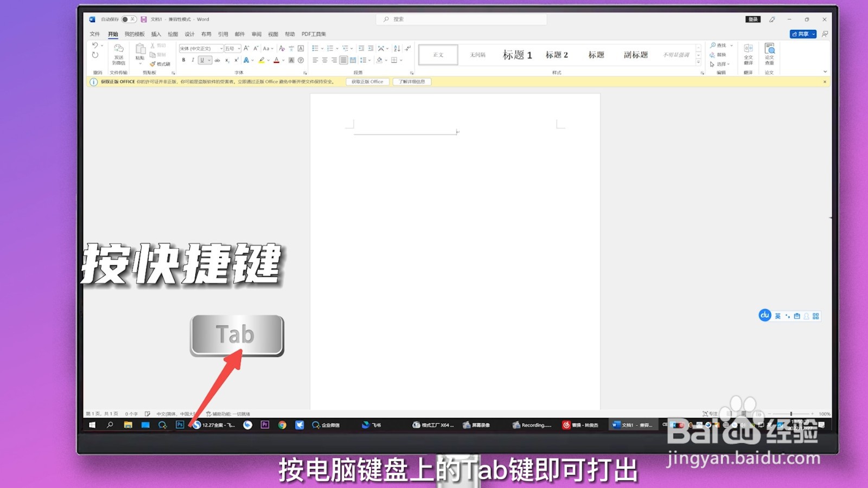Apply the 标题 1 heading style

tap(518, 55)
